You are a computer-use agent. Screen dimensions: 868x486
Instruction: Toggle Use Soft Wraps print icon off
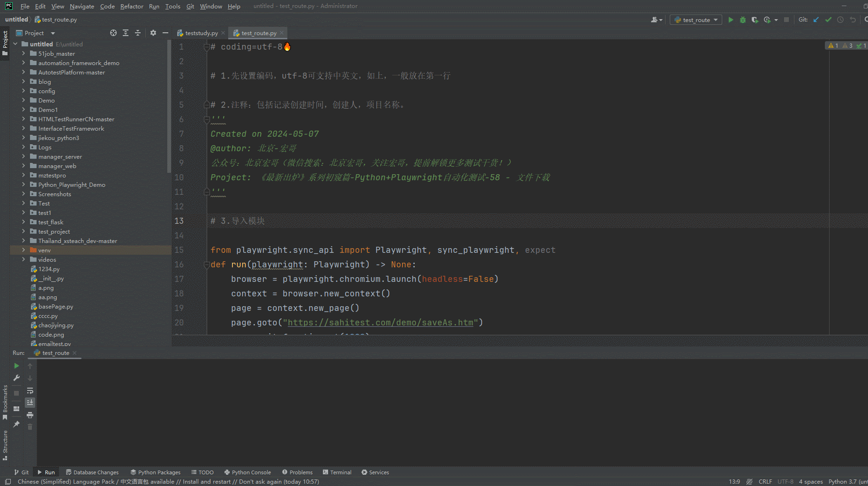pos(30,415)
